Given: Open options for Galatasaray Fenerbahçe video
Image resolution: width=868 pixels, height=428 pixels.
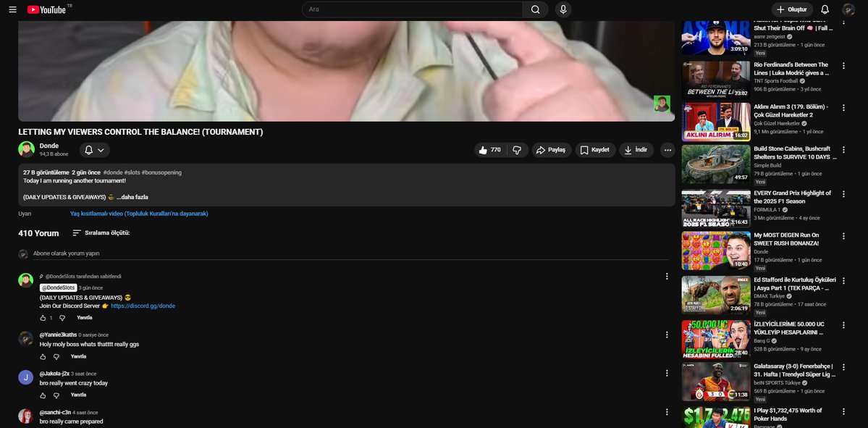Looking at the screenshot, I should click(x=843, y=367).
